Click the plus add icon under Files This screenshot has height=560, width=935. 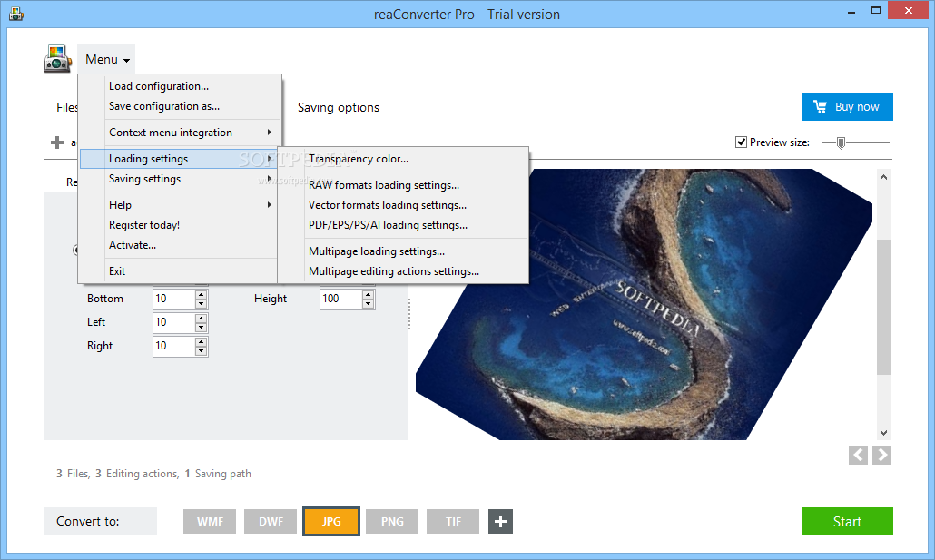(x=57, y=142)
